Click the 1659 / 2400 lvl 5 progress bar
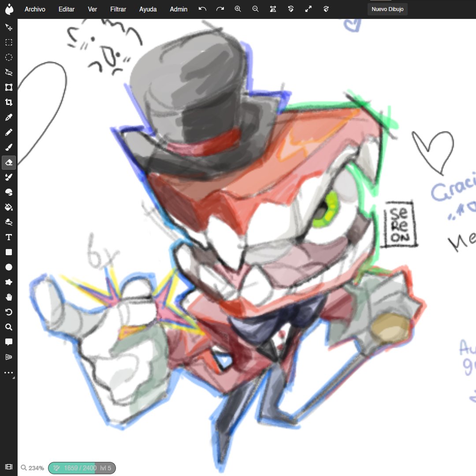The width and height of the screenshot is (476, 476). click(82, 468)
